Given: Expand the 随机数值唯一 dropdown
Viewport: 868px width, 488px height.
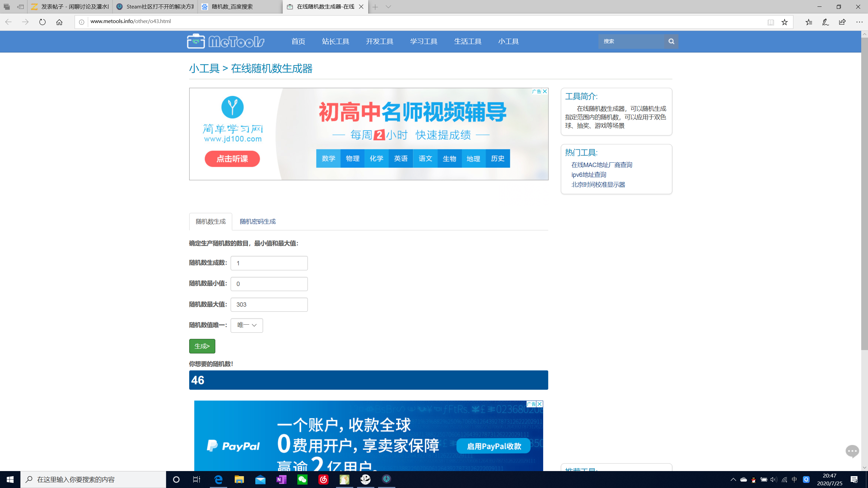Looking at the screenshot, I should point(246,325).
